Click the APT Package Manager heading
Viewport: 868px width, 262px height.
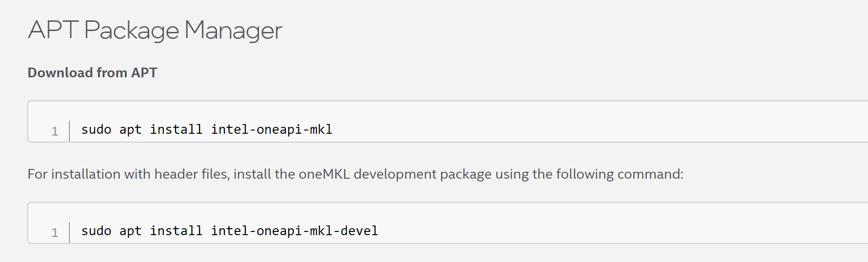coord(155,31)
